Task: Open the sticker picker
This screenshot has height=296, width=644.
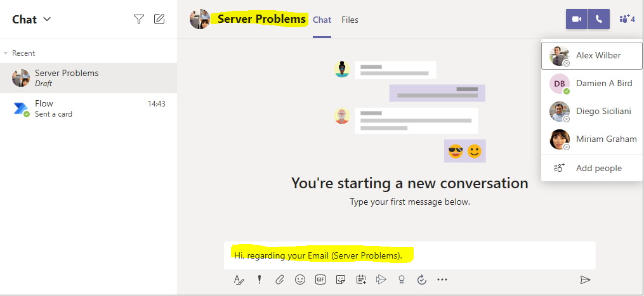Action: pos(341,280)
